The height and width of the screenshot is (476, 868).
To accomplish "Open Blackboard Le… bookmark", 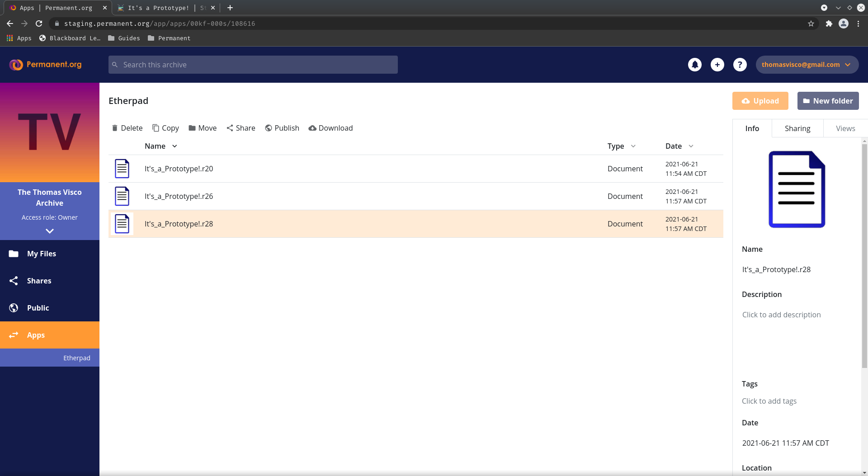I will coord(70,38).
